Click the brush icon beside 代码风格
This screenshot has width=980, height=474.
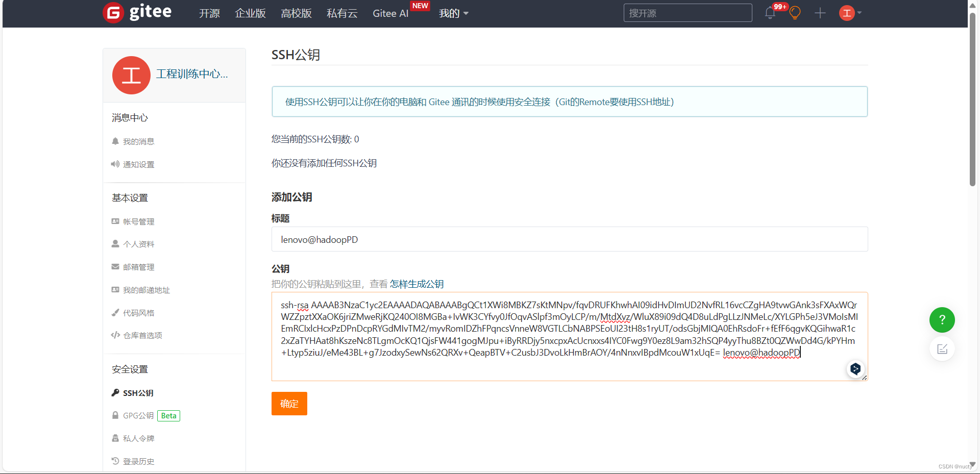115,312
